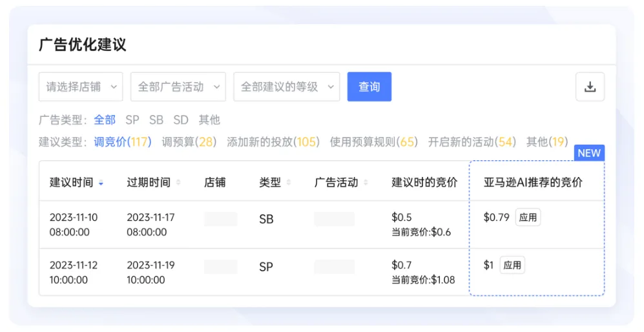Click the 查询 button
The width and height of the screenshot is (644, 332).
(369, 87)
